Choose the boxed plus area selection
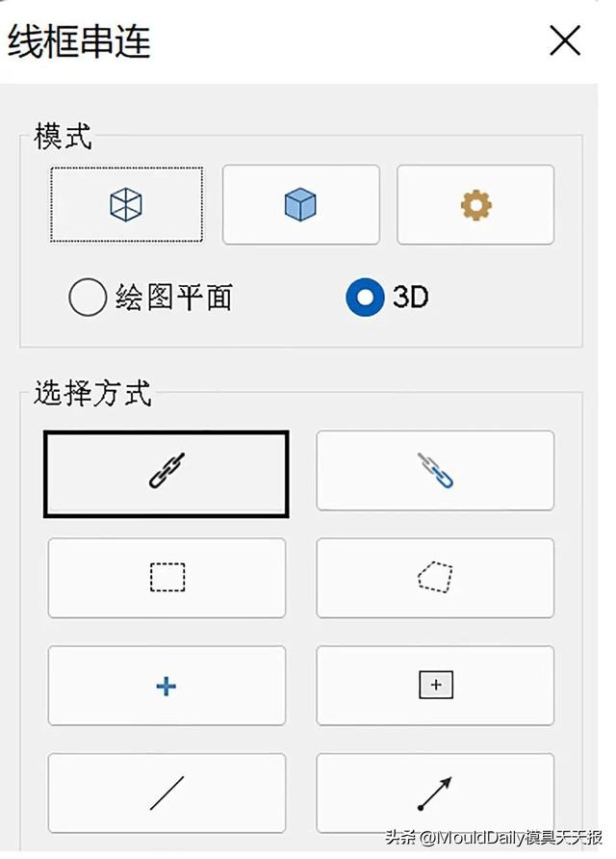The image size is (616, 859). pos(435,686)
